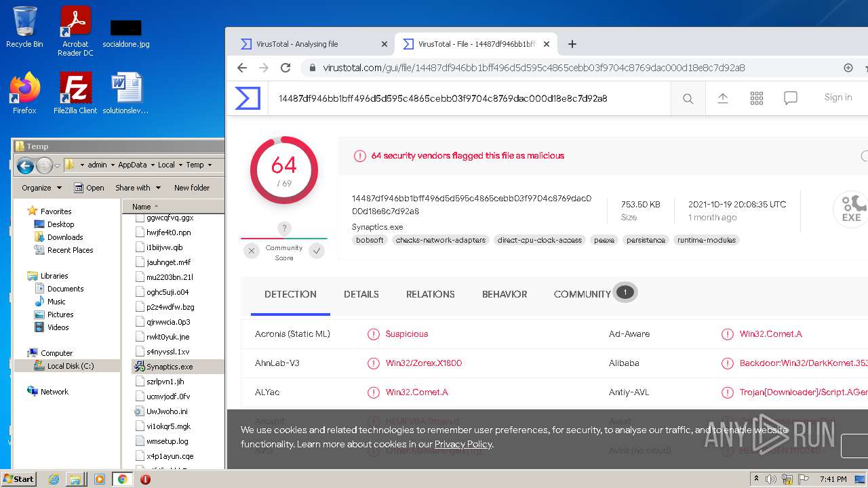Viewport: 868px width, 488px height.
Task: Open Organize dropdown in Explorer
Action: (41, 188)
